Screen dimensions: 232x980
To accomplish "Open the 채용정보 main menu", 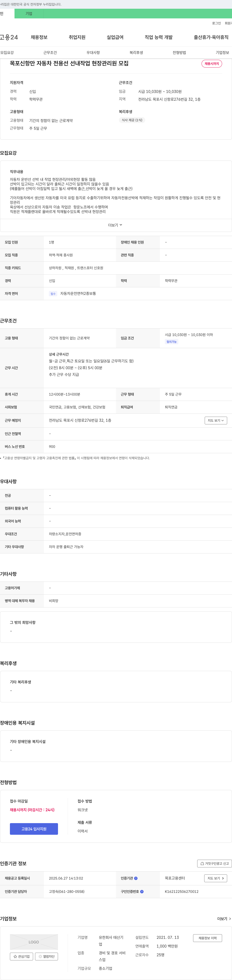I will (x=39, y=37).
